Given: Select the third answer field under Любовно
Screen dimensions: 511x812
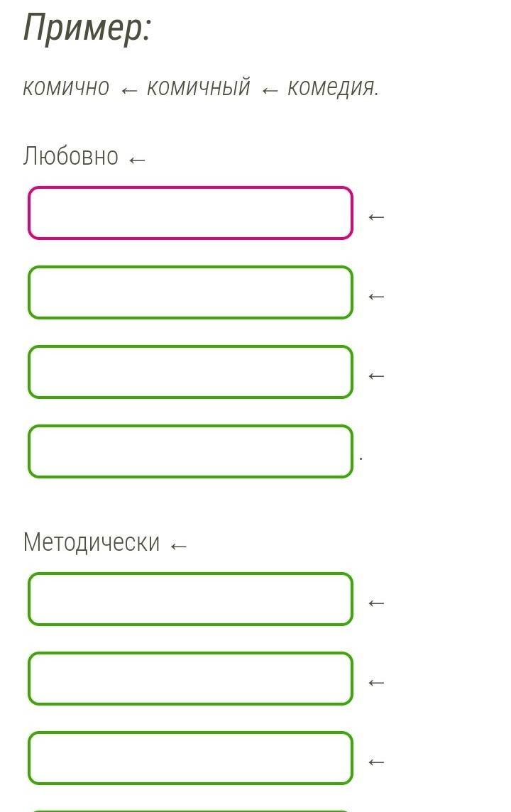Looking at the screenshot, I should pos(190,372).
